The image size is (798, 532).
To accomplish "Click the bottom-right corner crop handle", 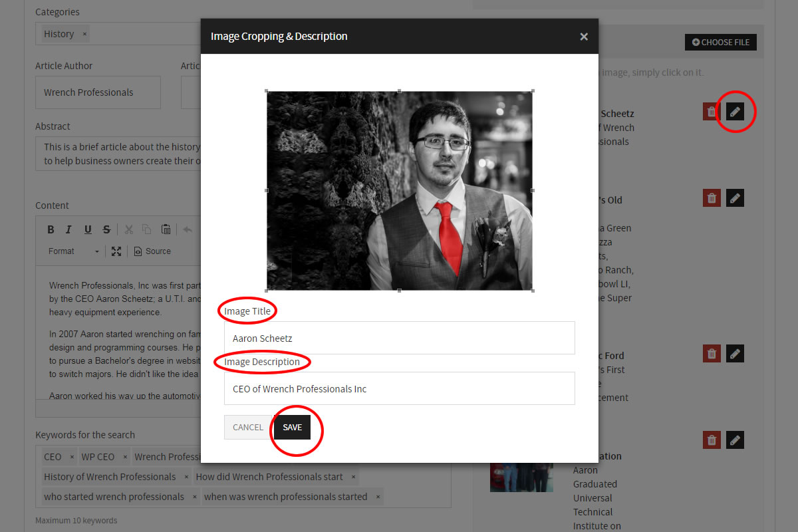I will (x=533, y=290).
